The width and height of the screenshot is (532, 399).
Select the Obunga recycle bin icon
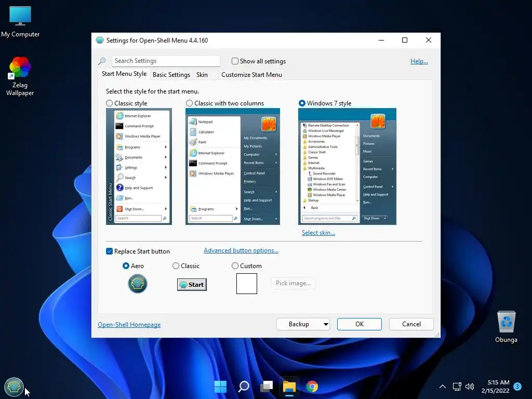click(506, 327)
